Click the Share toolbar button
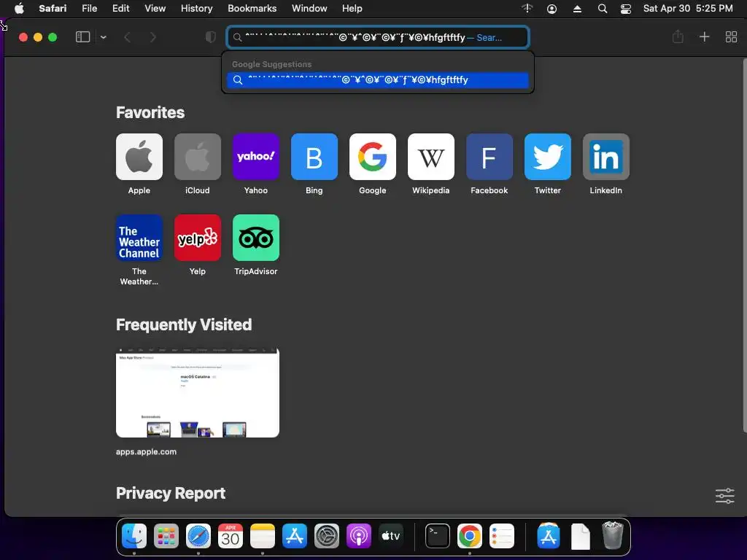 [x=678, y=36]
